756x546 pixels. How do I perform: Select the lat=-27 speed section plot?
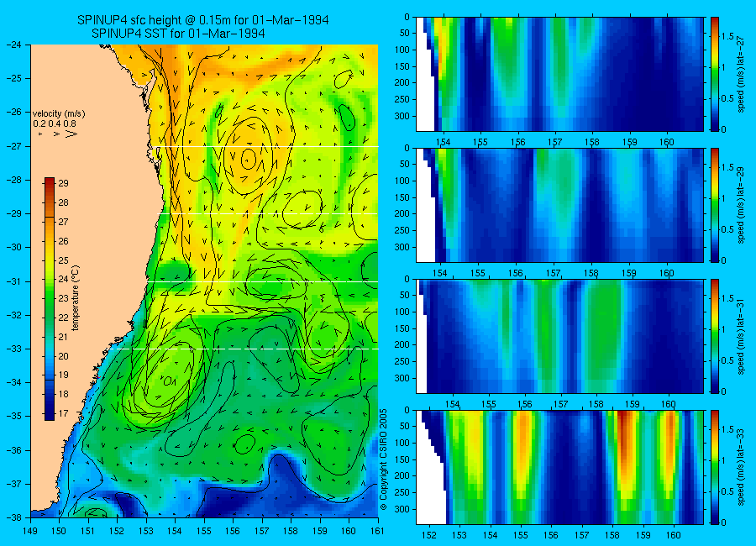point(559,74)
